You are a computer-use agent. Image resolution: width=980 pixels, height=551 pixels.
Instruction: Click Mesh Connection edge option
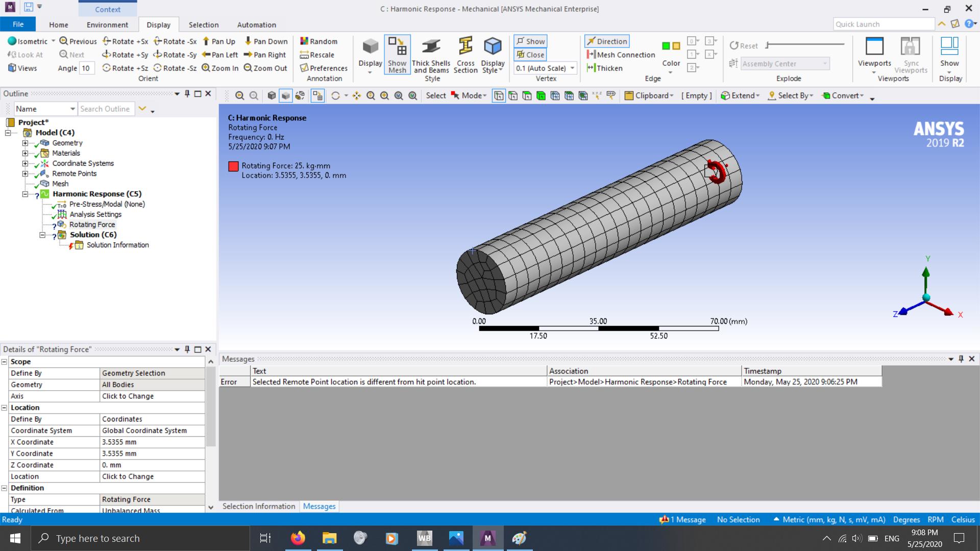click(x=621, y=55)
